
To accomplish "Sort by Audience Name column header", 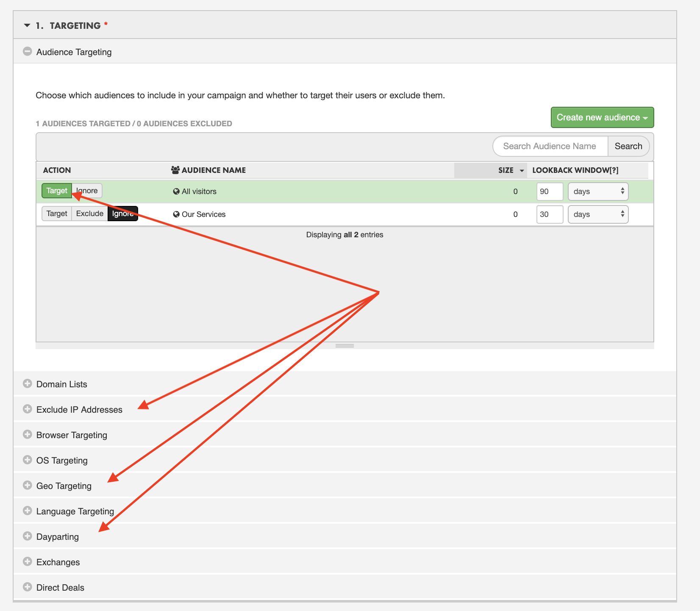I will pos(214,170).
